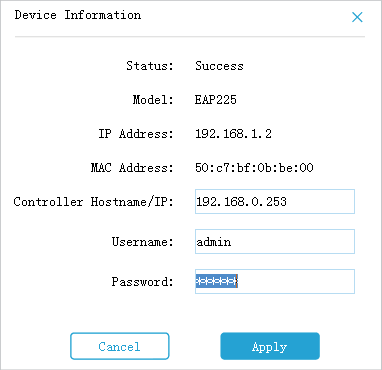Click the Apply button
The height and width of the screenshot is (370, 382).
(270, 346)
